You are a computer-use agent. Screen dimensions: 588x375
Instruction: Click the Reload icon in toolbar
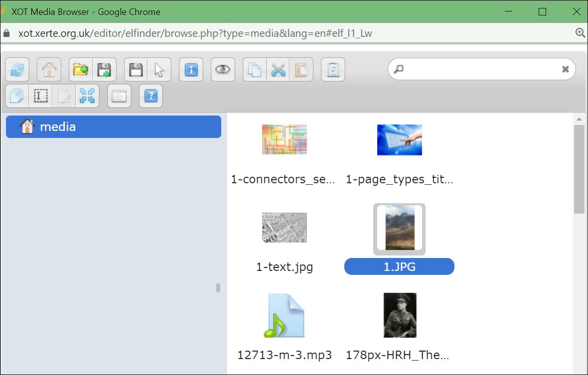click(x=17, y=70)
